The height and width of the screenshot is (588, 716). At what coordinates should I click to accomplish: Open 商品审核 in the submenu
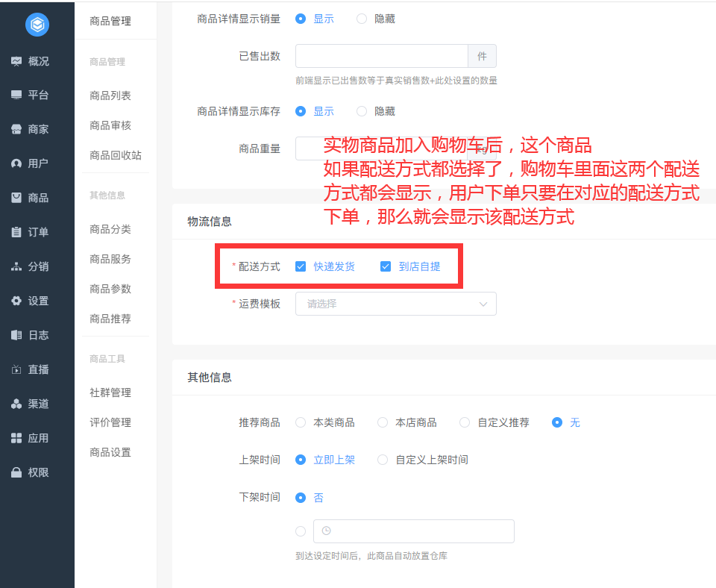(110, 125)
